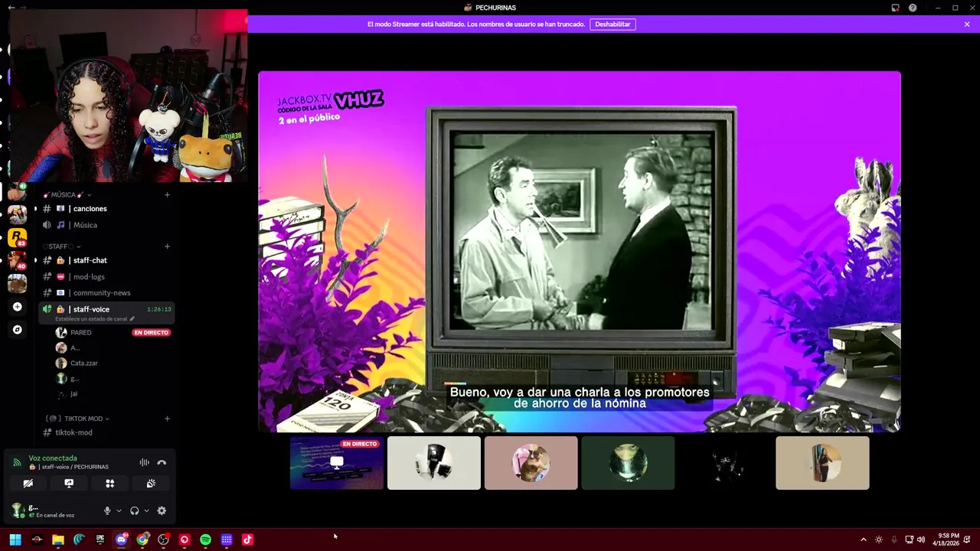Disconnect from voice with the hang-up icon
The height and width of the screenshot is (551, 980).
point(162,462)
